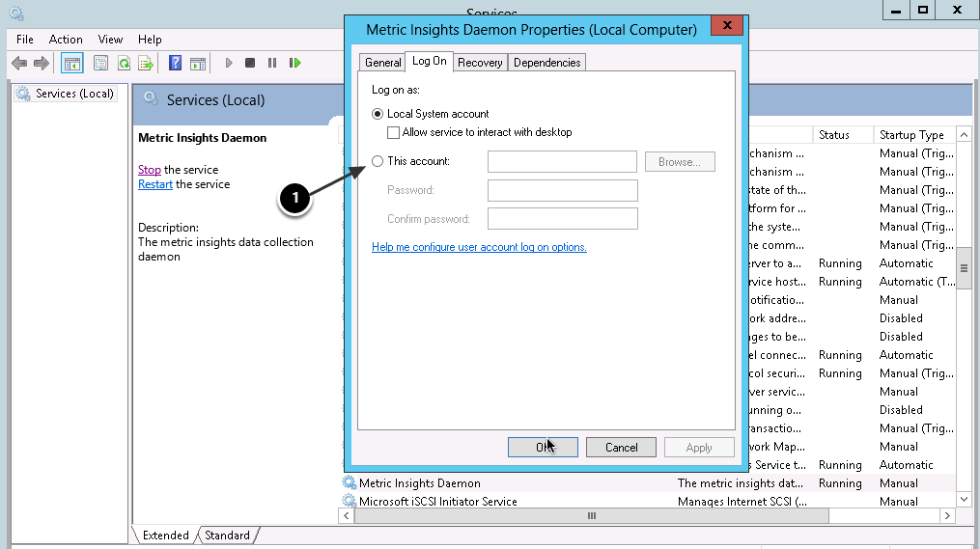Screen dimensions: 980x549
Task: Open Help me configure user account link
Action: click(479, 247)
